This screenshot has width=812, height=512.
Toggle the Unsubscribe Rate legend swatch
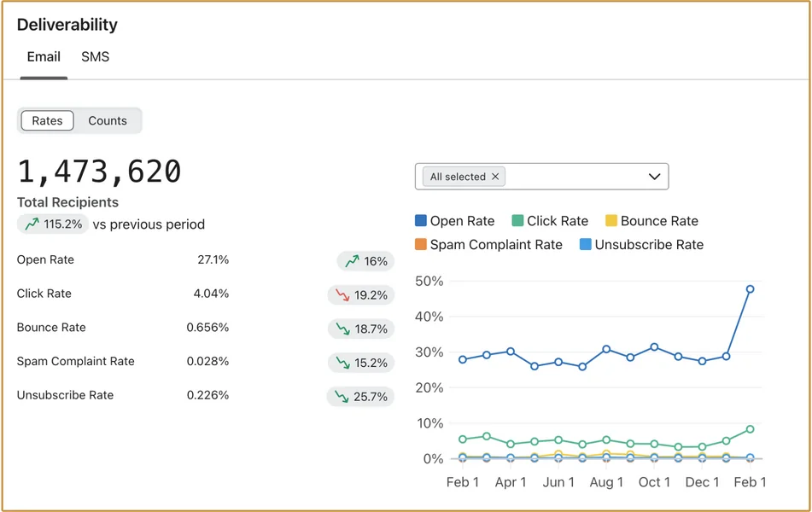pos(585,244)
